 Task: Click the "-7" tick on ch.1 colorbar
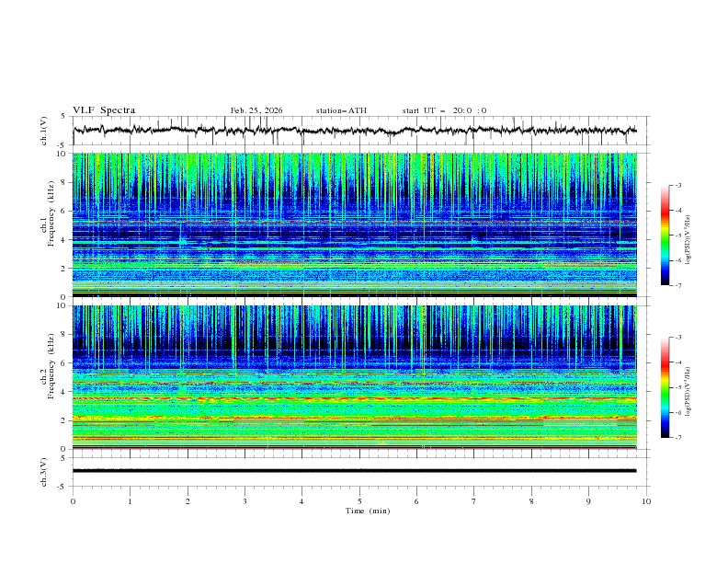(678, 285)
